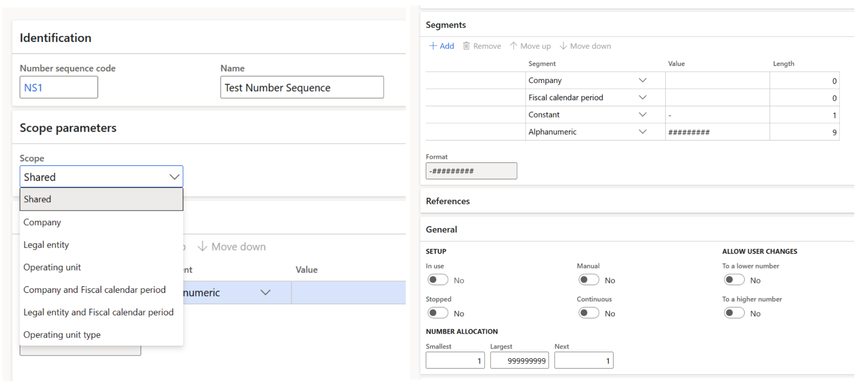Open the Fiscal calendar period segment dropdown
Viewport: 868px width, 386px height.
[x=642, y=98]
